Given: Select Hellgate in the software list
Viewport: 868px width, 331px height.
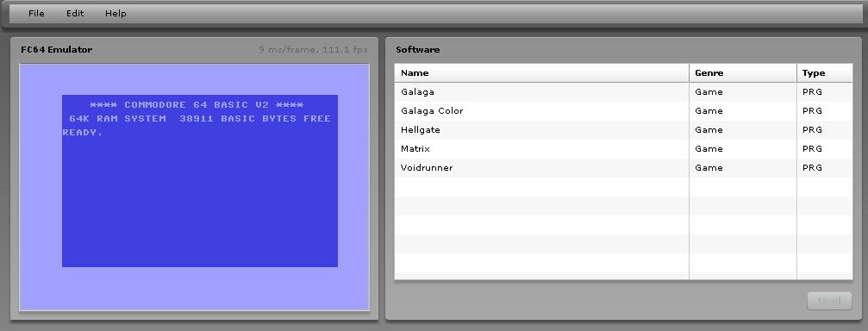Looking at the screenshot, I should 623,129.
